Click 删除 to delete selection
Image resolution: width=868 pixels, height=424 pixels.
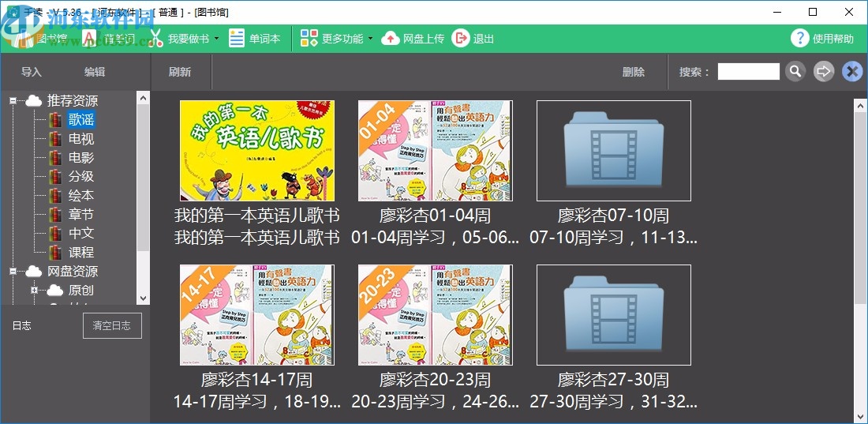pyautogui.click(x=634, y=72)
